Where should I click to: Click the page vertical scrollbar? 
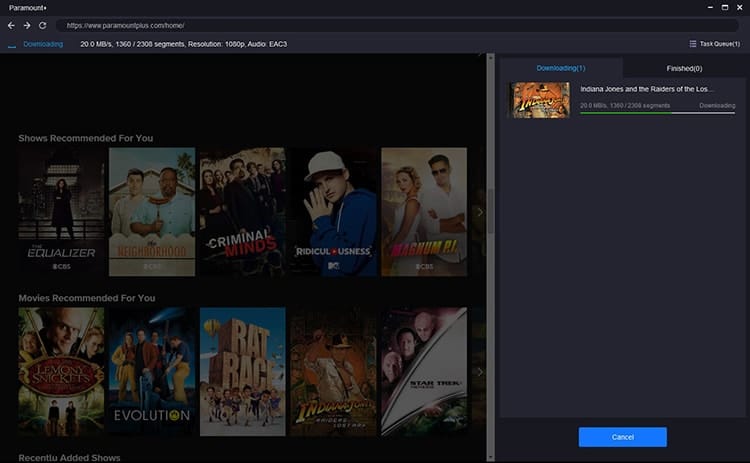(x=490, y=257)
